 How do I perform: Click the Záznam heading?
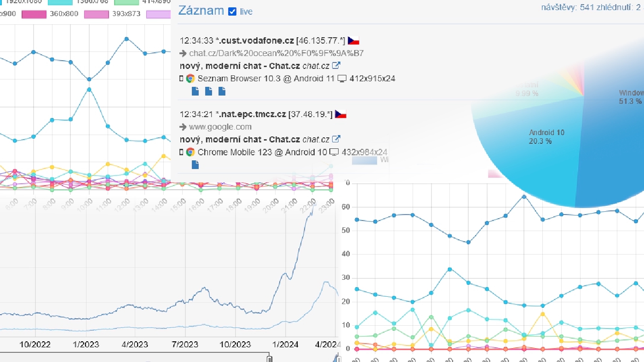(x=201, y=11)
